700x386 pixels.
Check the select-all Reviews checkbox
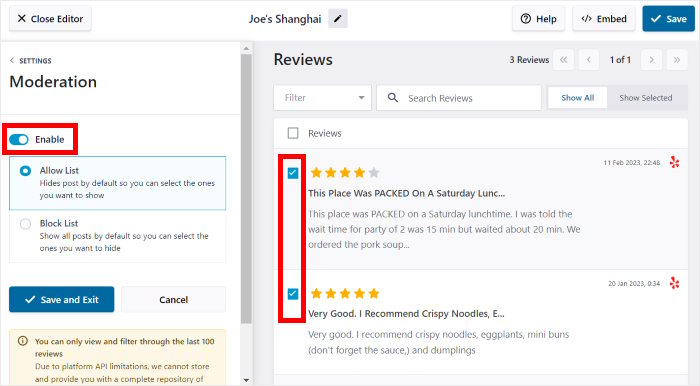tap(293, 133)
